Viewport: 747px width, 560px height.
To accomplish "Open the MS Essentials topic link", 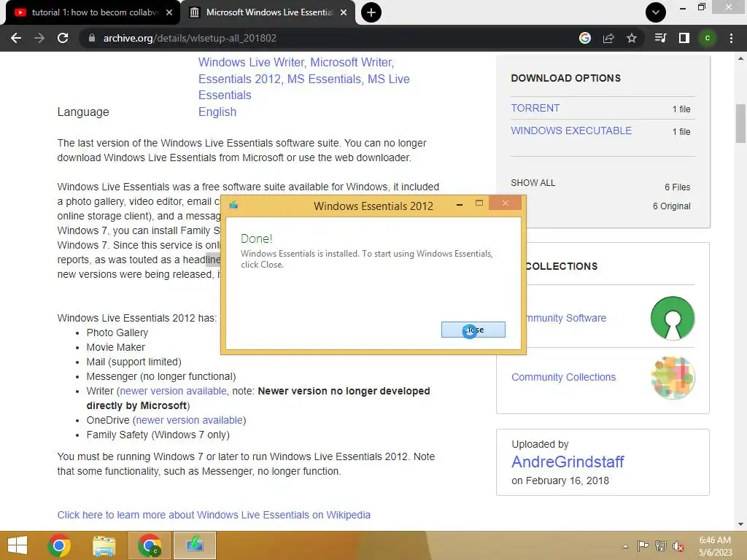I will [x=324, y=79].
